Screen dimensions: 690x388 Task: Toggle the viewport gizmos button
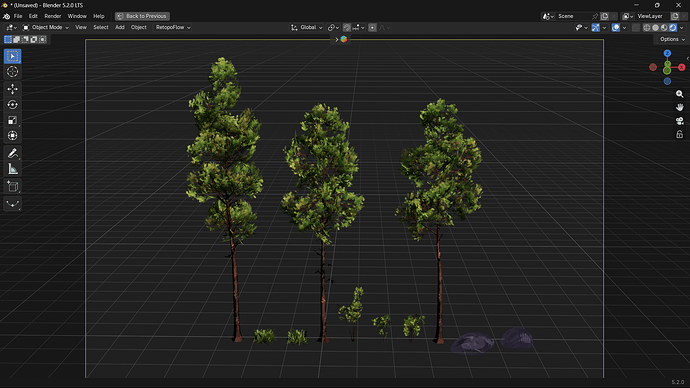[595, 27]
